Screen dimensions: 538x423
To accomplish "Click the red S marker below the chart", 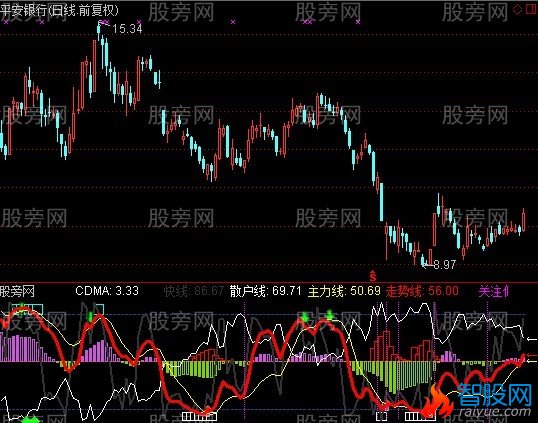I will coord(373,276).
